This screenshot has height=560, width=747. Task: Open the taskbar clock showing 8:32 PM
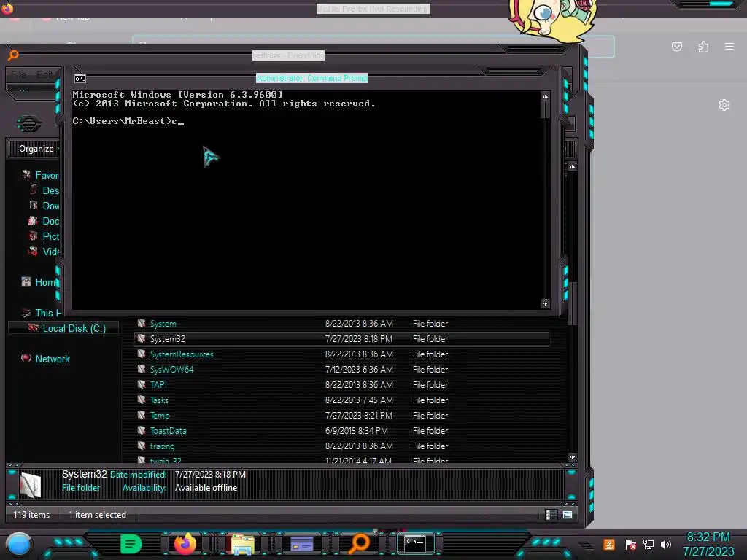708,544
